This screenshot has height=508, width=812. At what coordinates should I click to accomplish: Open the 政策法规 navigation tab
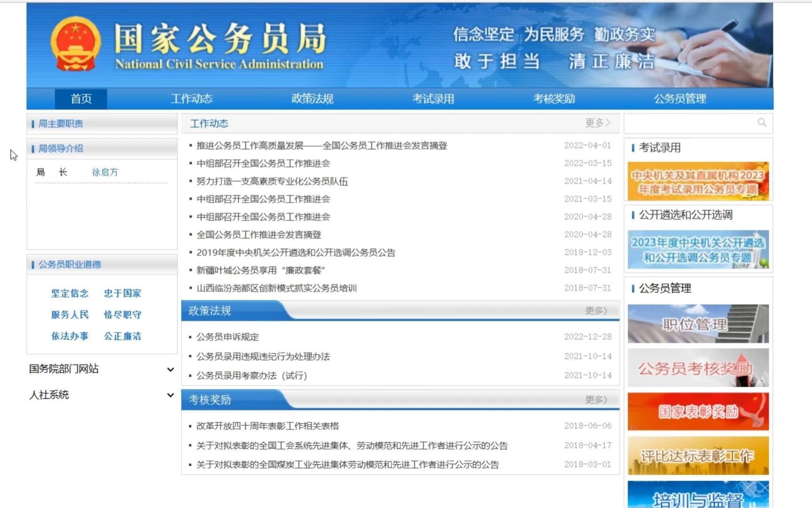312,99
